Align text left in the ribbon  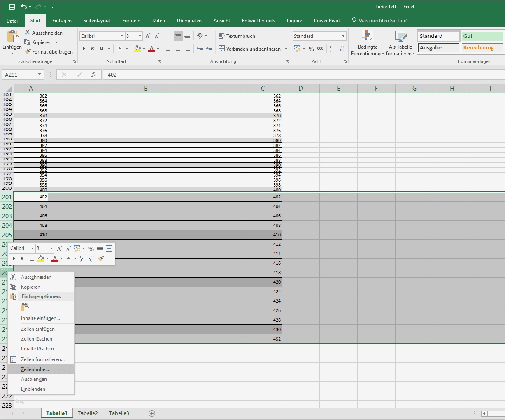click(169, 49)
